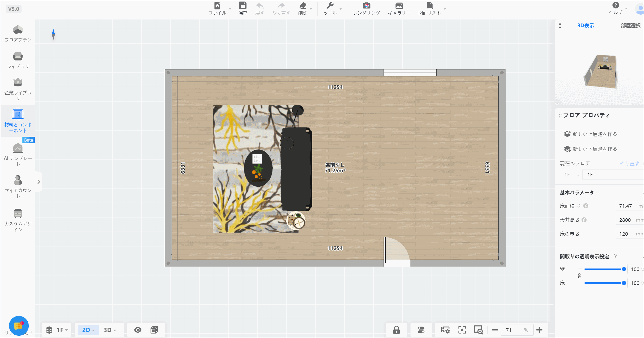Screen dimensions: 644x338
Task: Click the やり直す link in floor properties
Action: [x=629, y=163]
